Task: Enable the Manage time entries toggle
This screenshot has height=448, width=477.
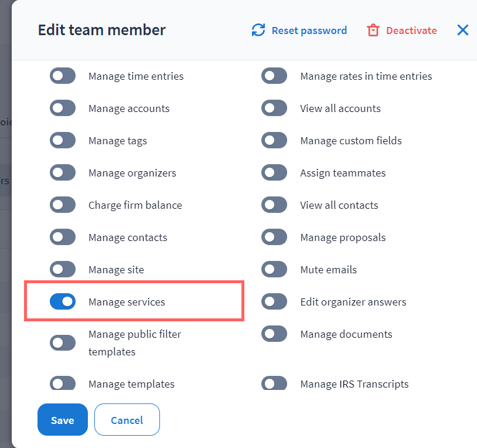Action: [63, 76]
